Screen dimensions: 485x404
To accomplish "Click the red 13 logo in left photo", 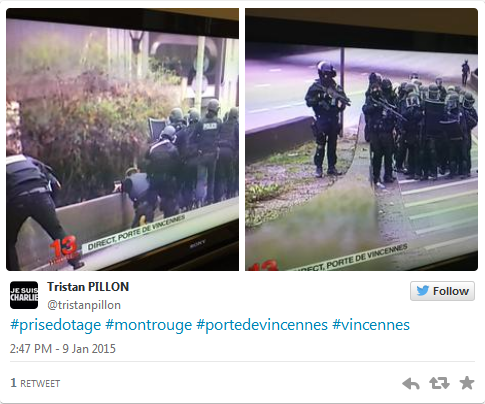I will tap(63, 250).
